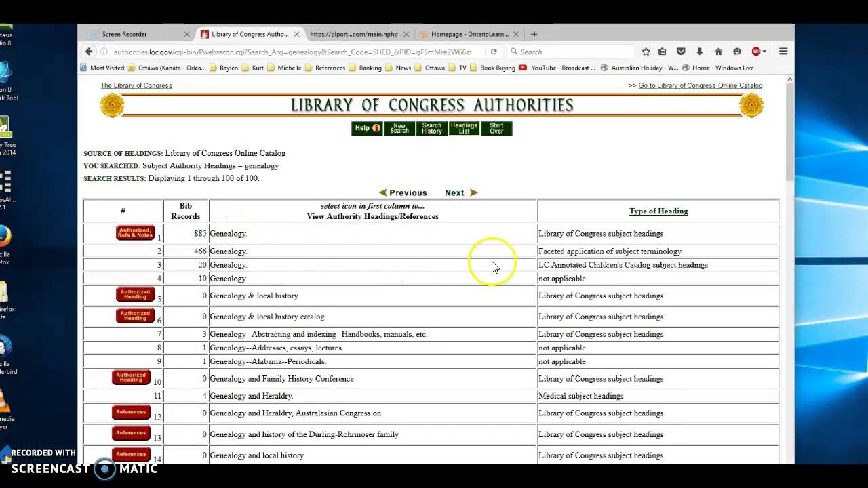This screenshot has height=488, width=868.
Task: Click References icon for Australasian Congress row
Action: pos(131,412)
